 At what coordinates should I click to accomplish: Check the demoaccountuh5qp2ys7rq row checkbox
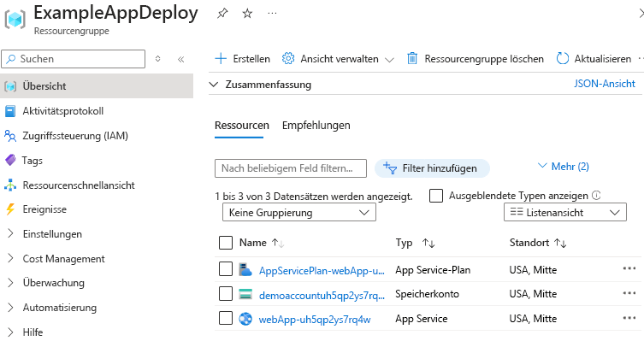226,293
